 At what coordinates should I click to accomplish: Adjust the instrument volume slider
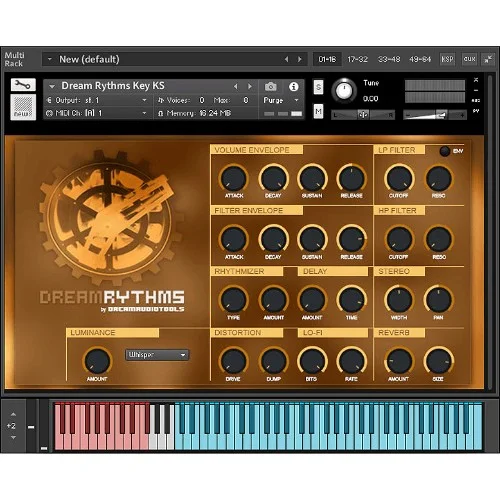[x=435, y=115]
